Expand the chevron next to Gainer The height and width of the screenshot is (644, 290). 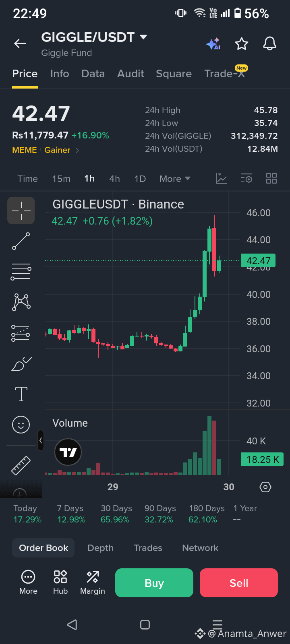coord(77,150)
